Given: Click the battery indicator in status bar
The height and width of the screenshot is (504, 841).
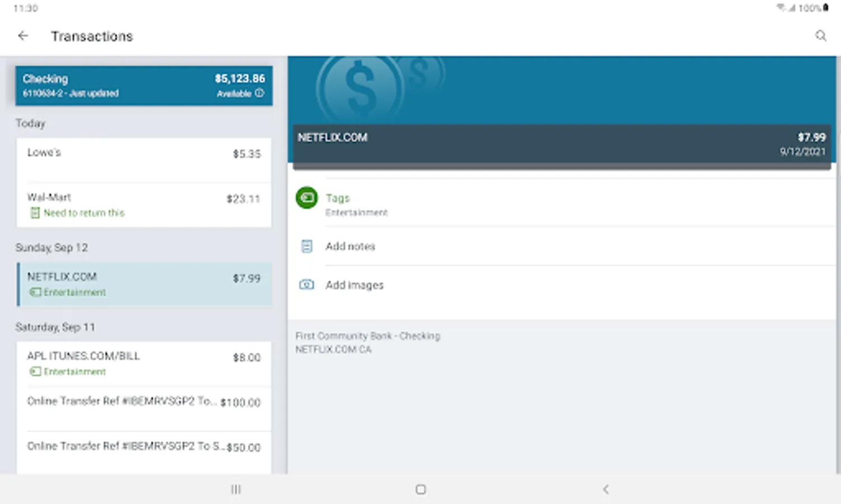Looking at the screenshot, I should tap(825, 8).
